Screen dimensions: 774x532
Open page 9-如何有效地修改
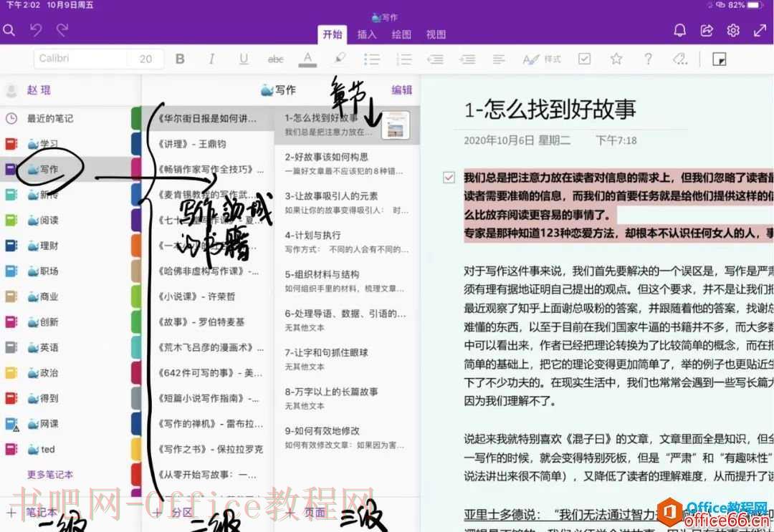(347, 437)
